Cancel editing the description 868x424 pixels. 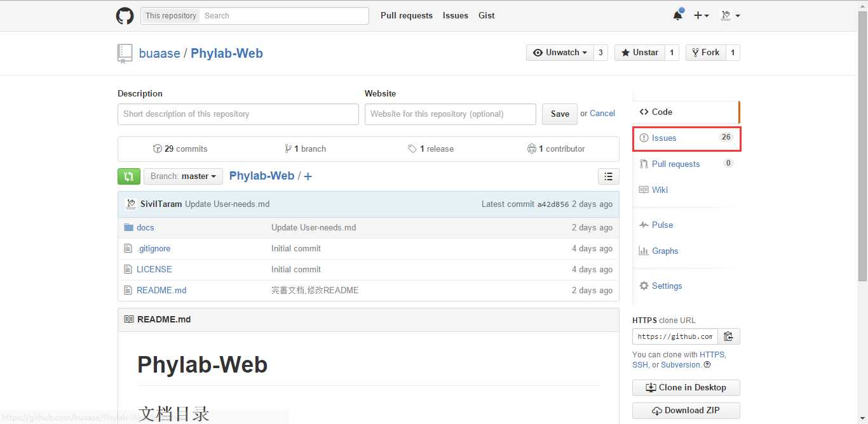point(602,114)
